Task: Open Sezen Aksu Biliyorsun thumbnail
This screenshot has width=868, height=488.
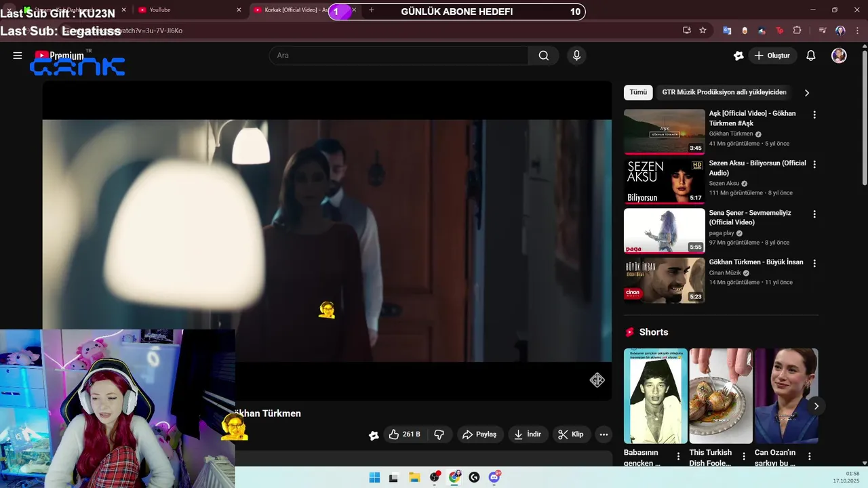Action: (x=665, y=181)
